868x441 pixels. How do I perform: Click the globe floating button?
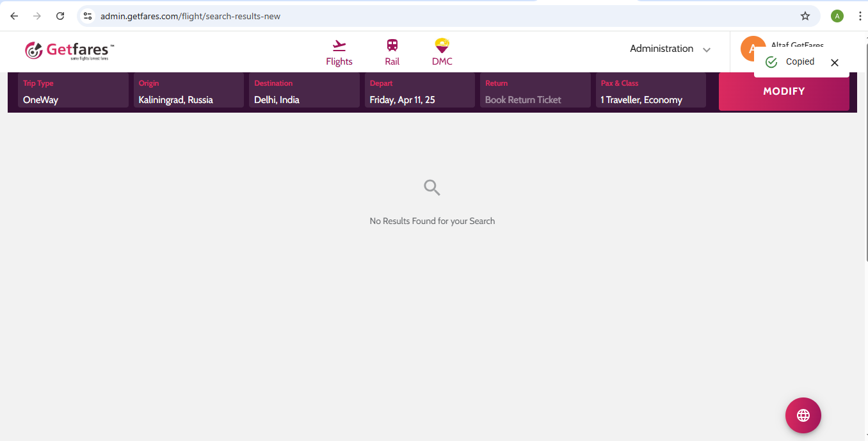point(803,415)
